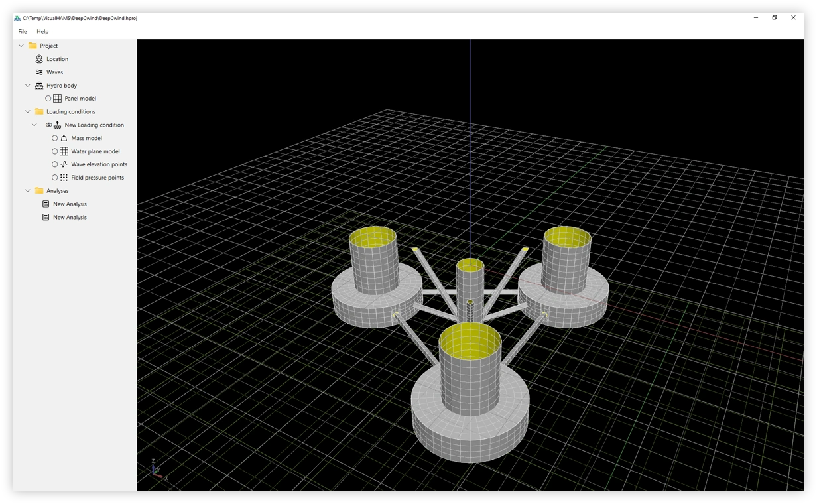Click the Analyses folder icon
This screenshot has height=504, width=817.
[39, 191]
